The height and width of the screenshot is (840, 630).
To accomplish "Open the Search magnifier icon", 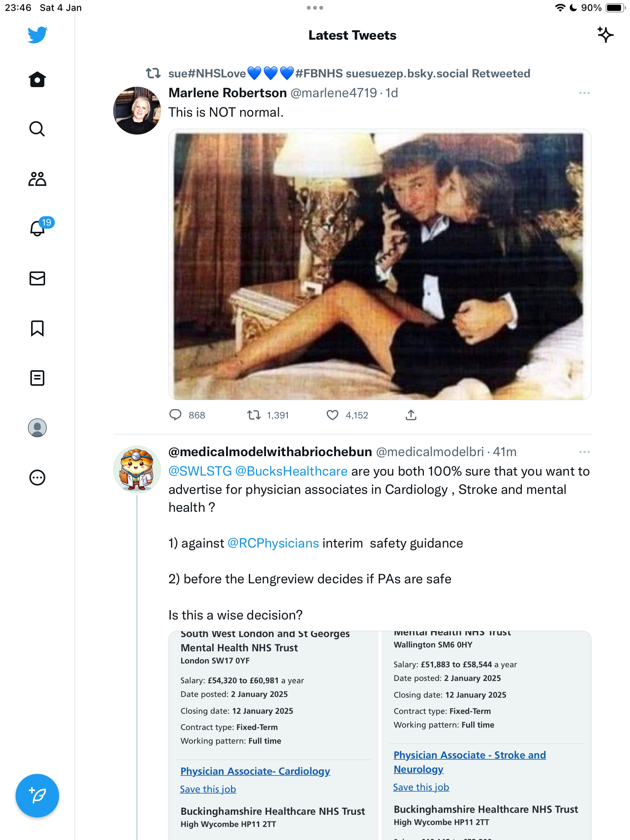I will [x=37, y=129].
